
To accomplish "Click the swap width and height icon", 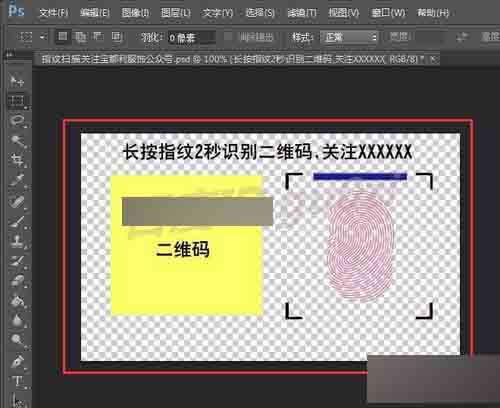I will pos(462,37).
